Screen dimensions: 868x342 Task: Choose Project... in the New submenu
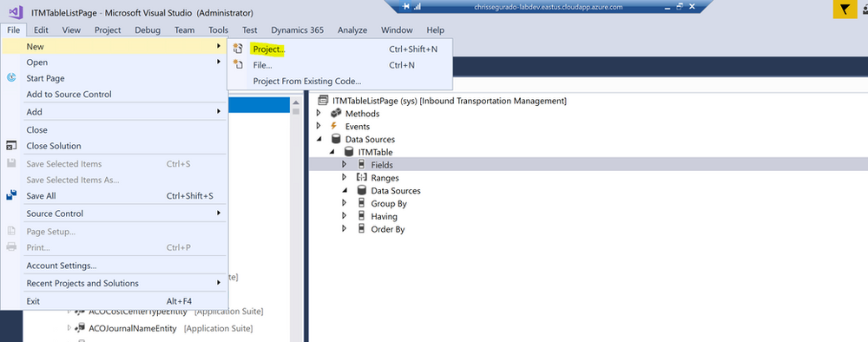[x=340, y=49]
